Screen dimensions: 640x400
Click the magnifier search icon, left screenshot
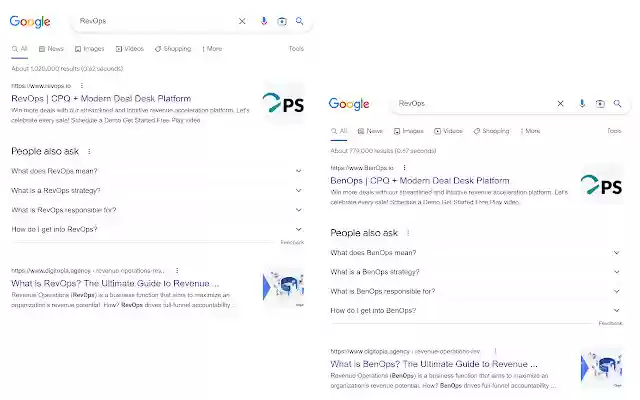[300, 21]
